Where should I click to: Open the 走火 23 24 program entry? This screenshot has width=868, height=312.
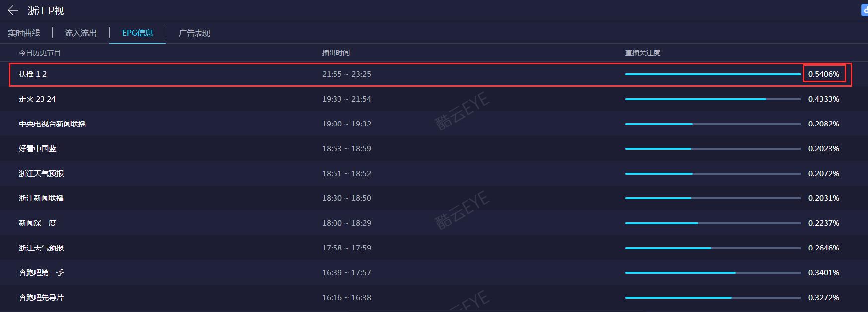[x=37, y=99]
